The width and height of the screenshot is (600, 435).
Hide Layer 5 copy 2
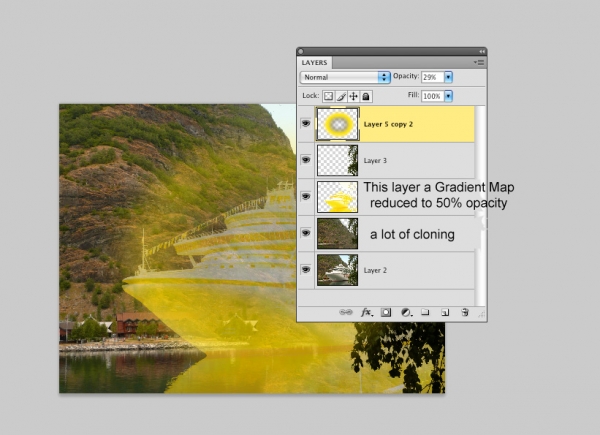coord(306,123)
